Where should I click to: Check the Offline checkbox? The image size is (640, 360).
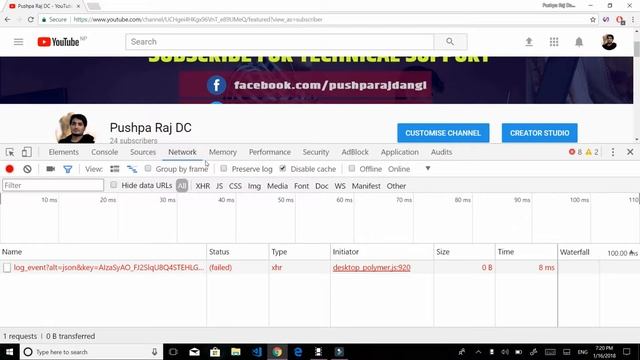pyautogui.click(x=351, y=168)
